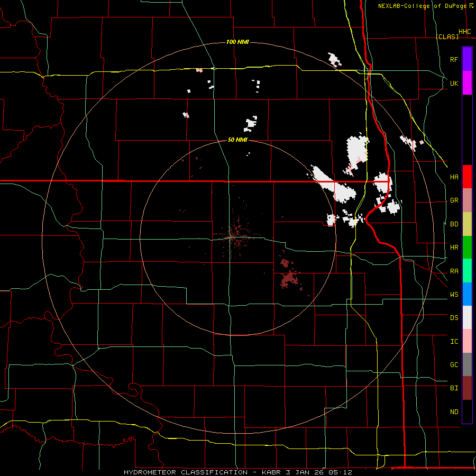Click the 'HHC' product label
The height and width of the screenshot is (476, 476).
465,32
